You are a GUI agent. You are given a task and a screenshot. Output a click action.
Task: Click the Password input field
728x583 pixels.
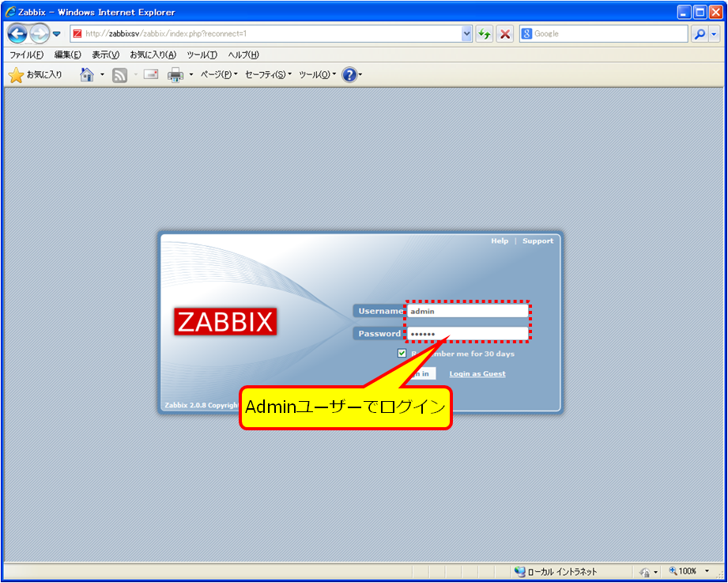tap(467, 334)
